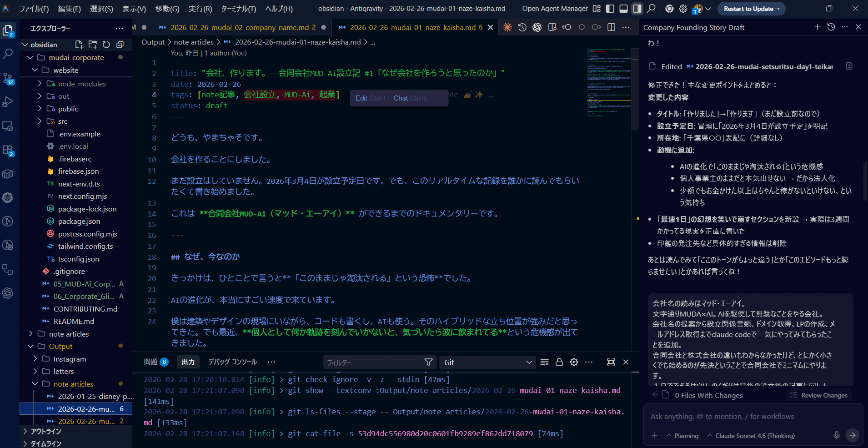
Task: Toggle the filter icon in the Output panel
Action: point(428,362)
